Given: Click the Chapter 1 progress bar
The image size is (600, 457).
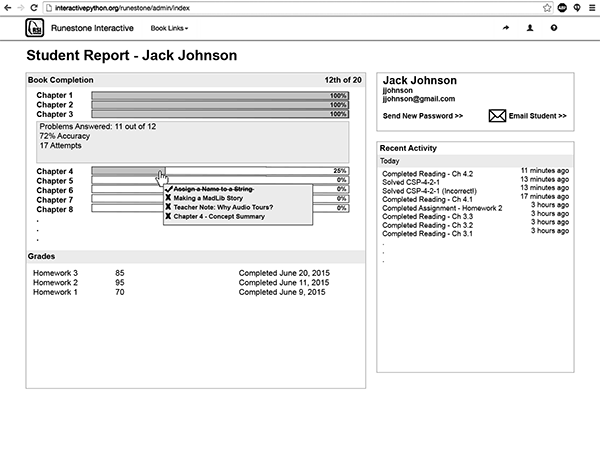Looking at the screenshot, I should click(220, 95).
